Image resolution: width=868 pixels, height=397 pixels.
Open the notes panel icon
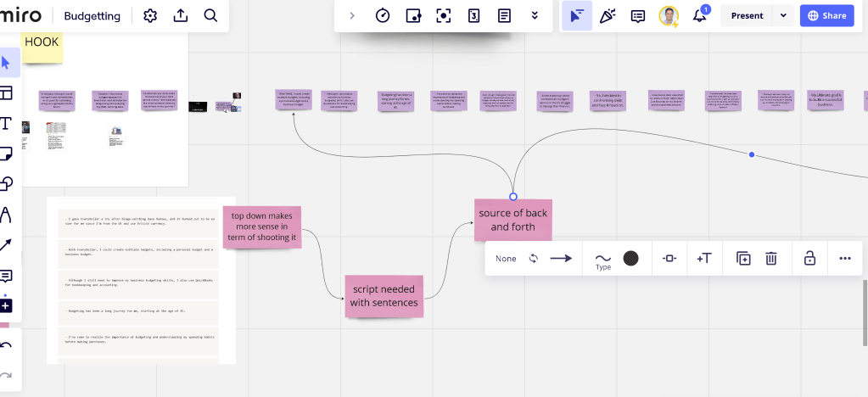pyautogui.click(x=504, y=15)
